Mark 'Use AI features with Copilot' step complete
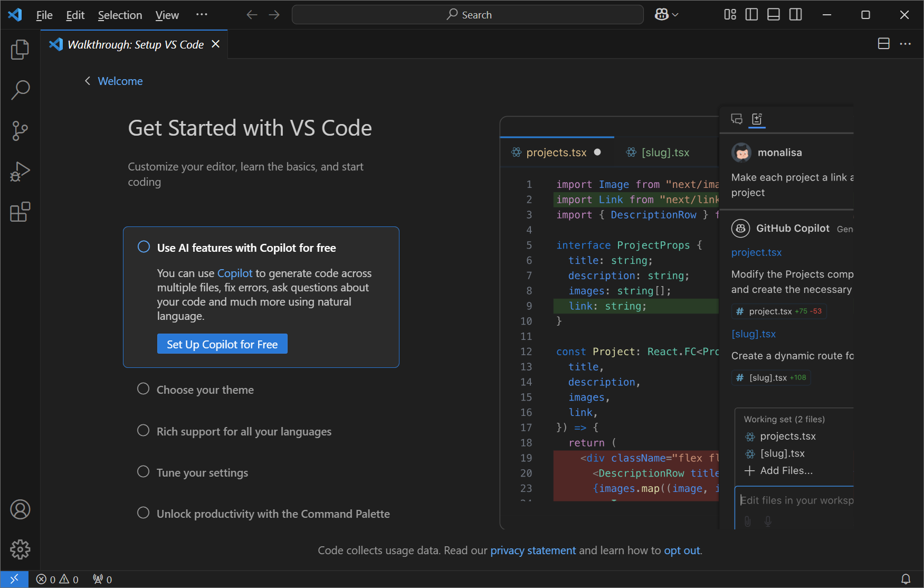 pos(143,246)
